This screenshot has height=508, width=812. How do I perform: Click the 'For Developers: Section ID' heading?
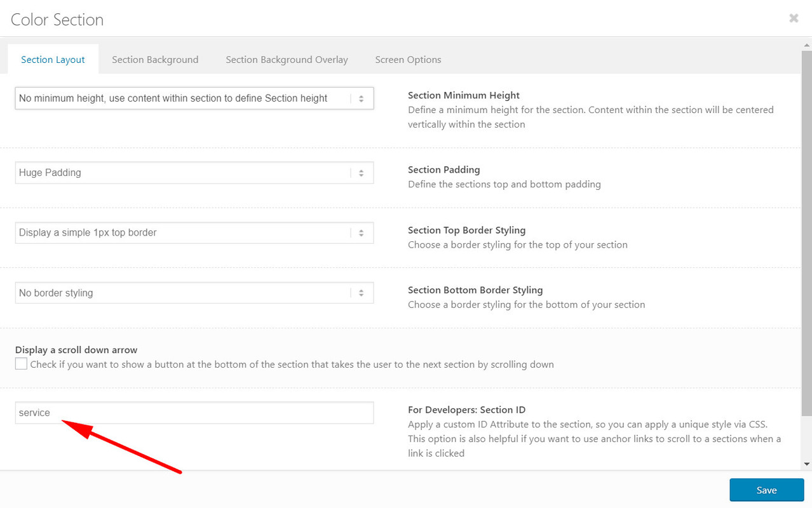click(x=467, y=410)
